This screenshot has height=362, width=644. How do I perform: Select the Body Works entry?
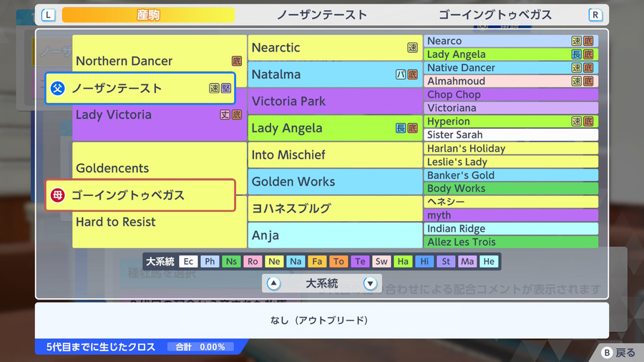coord(511,188)
